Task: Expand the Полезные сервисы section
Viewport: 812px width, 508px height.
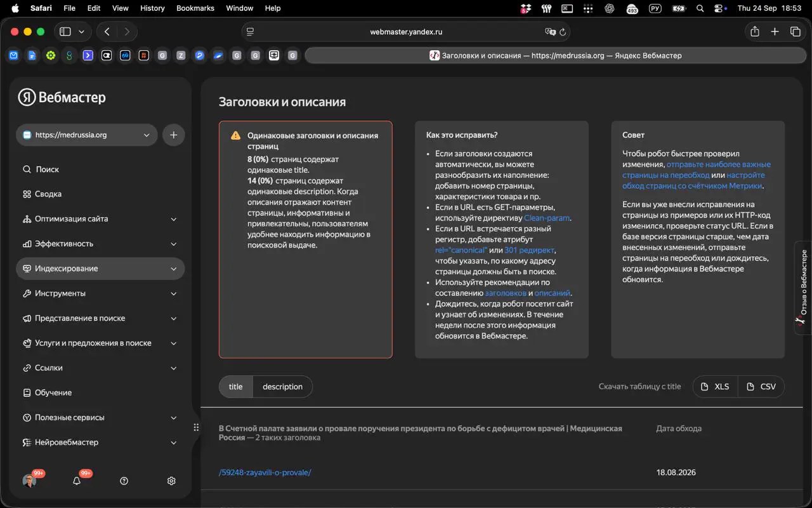Action: pos(100,417)
